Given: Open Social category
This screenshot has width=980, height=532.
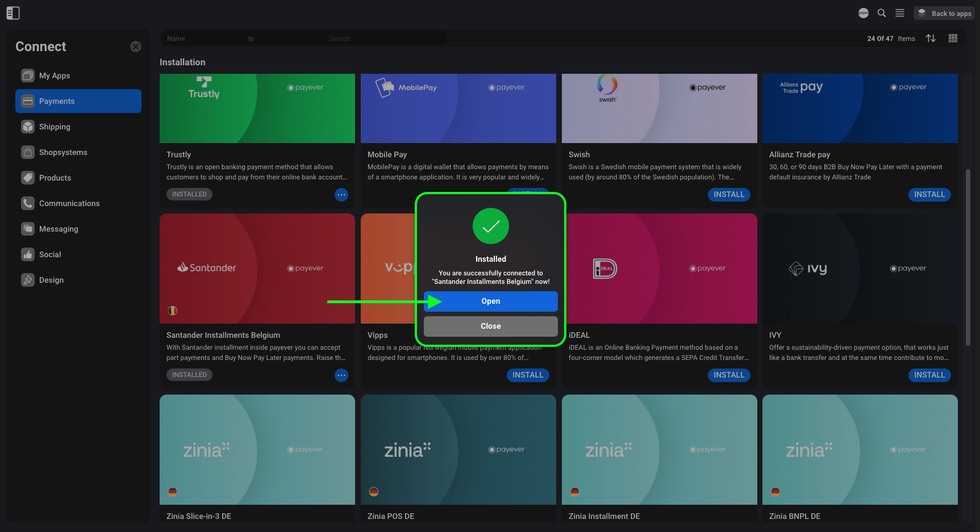Looking at the screenshot, I should tap(78, 254).
